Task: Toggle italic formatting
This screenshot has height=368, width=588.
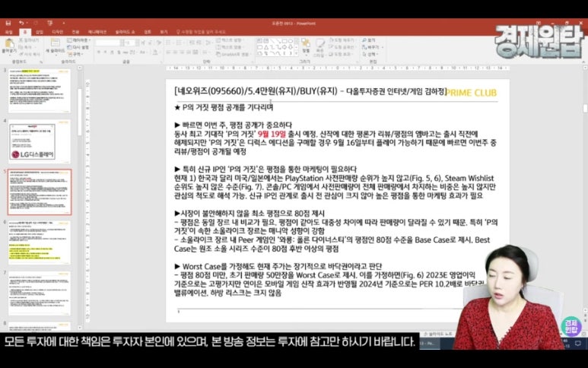Action: pyautogui.click(x=105, y=52)
